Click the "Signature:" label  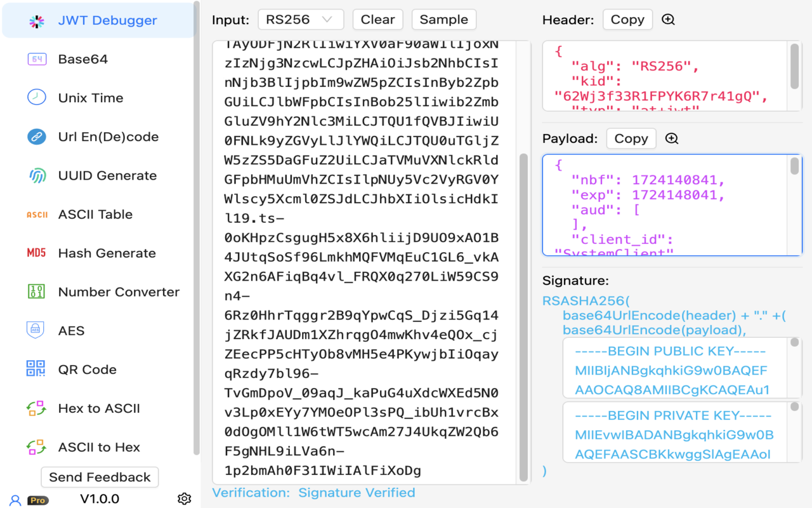[575, 280]
